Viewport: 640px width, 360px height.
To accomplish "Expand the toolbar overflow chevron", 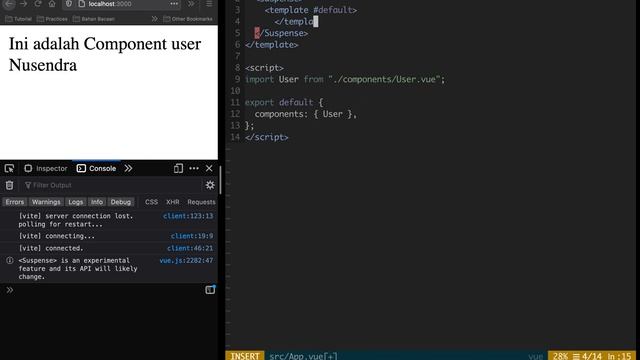I will click(x=191, y=4).
